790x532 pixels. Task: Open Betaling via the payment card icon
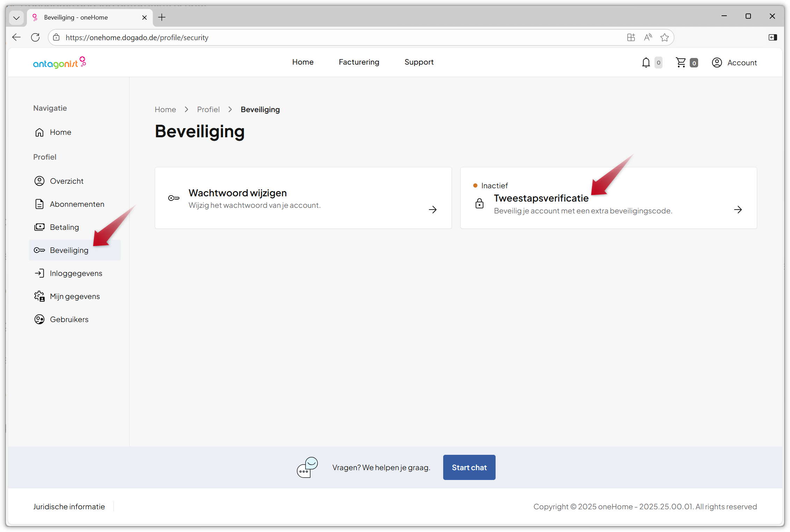[39, 227]
